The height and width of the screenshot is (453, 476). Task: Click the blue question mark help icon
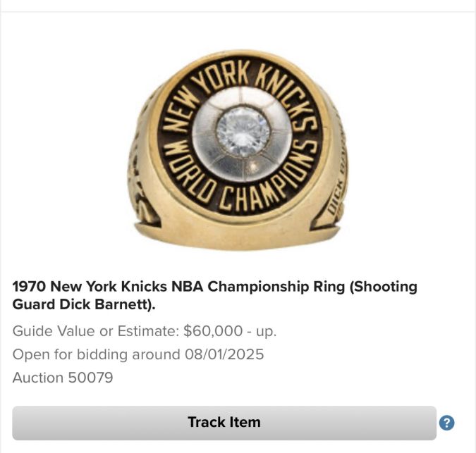446,423
